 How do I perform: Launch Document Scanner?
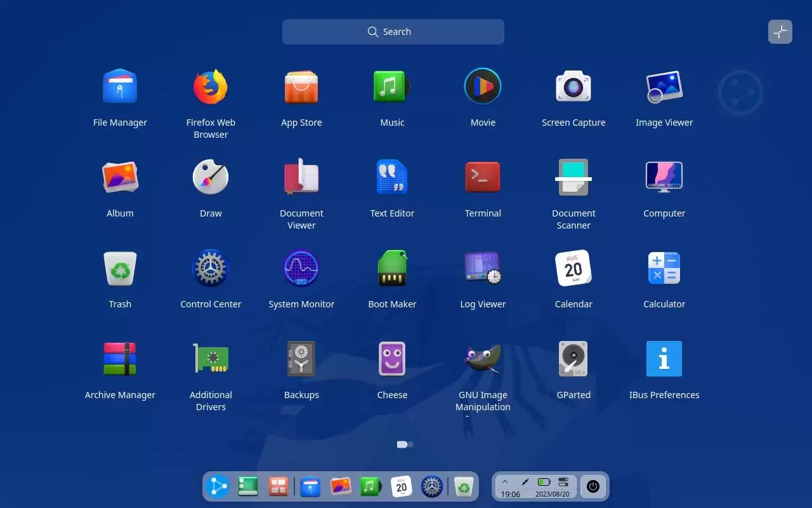[573, 177]
